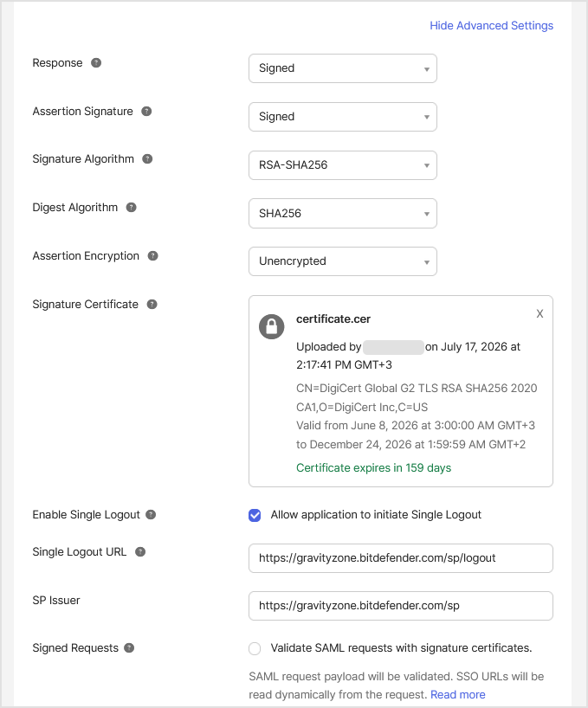Screen dimensions: 588x708
Task: Open Signed Requests help icon
Action: pos(129,648)
